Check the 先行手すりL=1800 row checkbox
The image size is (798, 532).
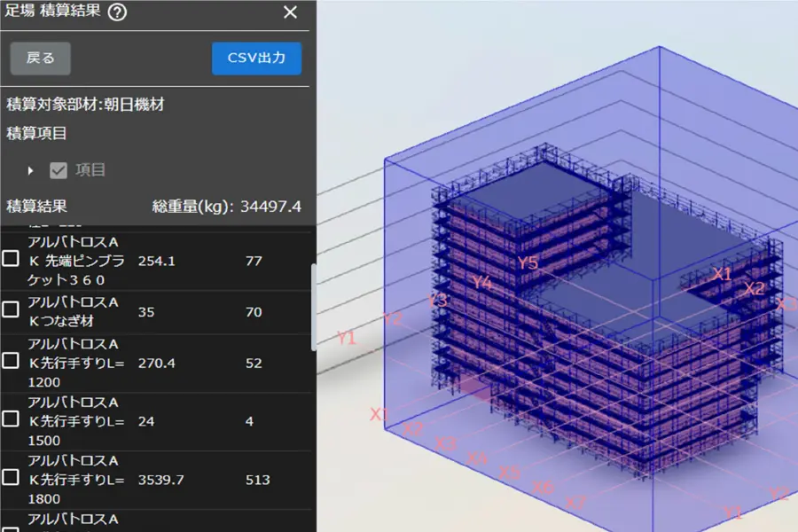pyautogui.click(x=11, y=478)
